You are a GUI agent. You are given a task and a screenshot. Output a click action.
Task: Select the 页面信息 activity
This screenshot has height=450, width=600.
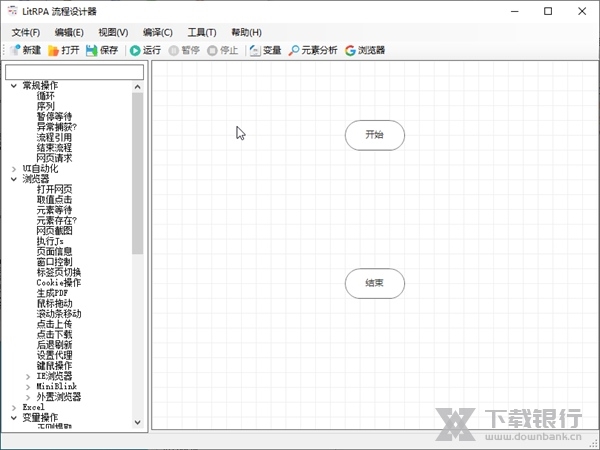tap(54, 251)
